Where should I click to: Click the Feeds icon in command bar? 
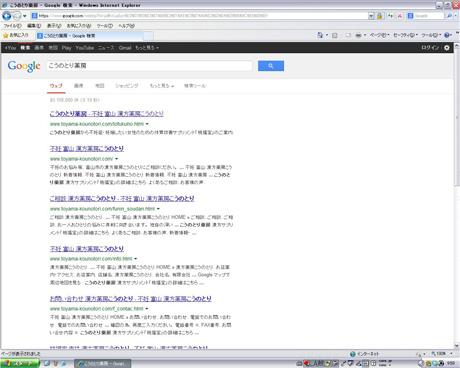335,35
